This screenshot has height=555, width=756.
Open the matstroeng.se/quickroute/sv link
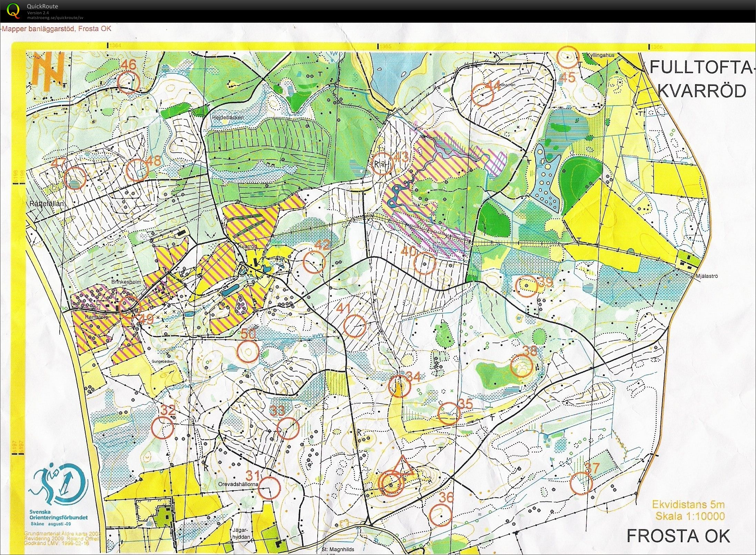[55, 18]
